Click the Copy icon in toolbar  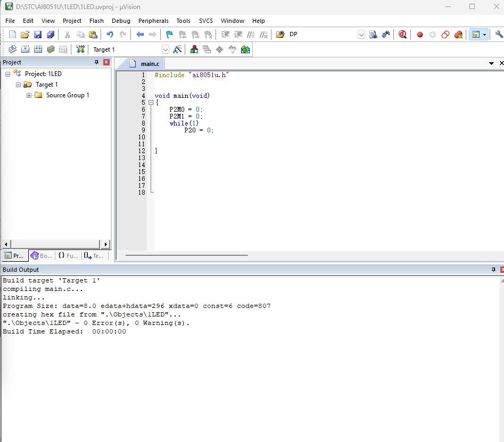pyautogui.click(x=80, y=35)
